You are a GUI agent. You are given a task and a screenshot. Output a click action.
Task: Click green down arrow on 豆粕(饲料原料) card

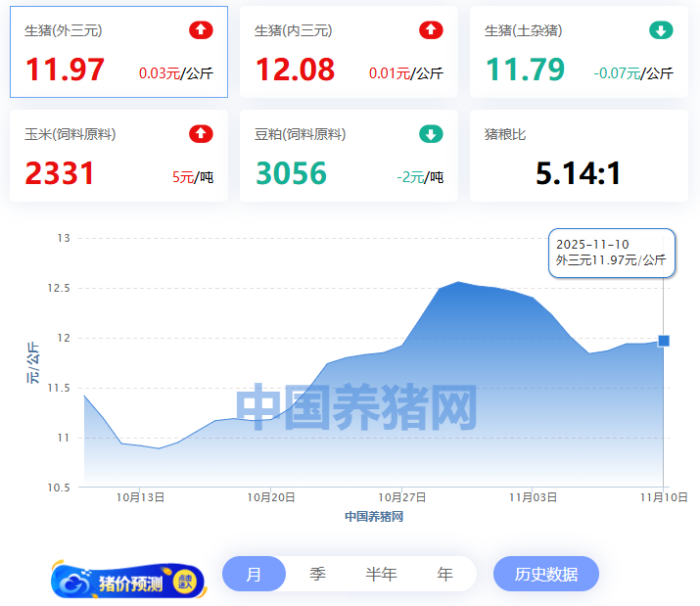point(431,134)
